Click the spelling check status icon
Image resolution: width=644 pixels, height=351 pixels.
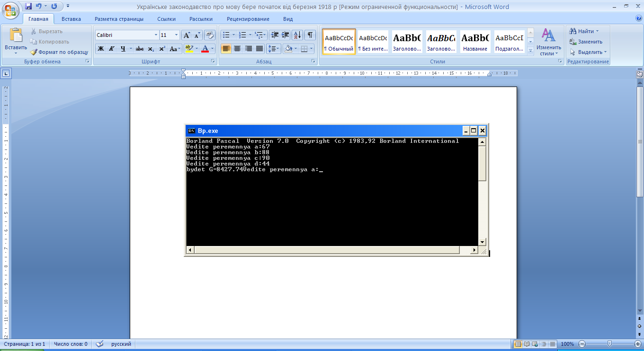pos(100,344)
